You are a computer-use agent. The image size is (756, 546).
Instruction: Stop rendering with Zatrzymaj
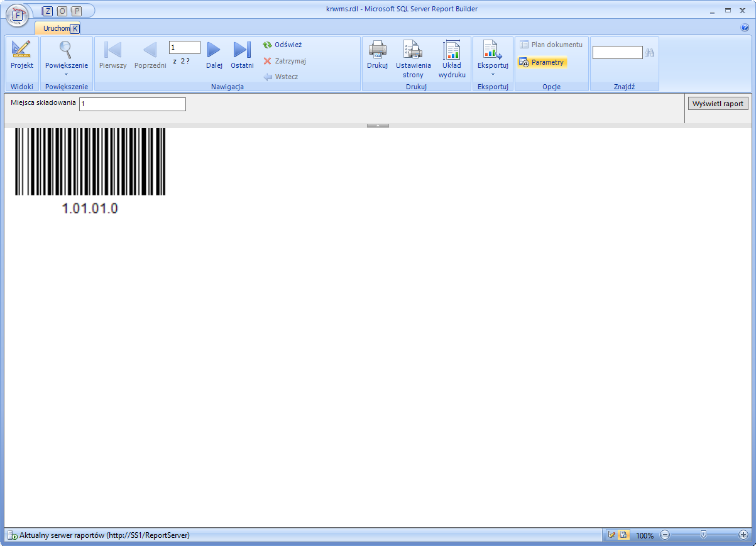click(284, 61)
